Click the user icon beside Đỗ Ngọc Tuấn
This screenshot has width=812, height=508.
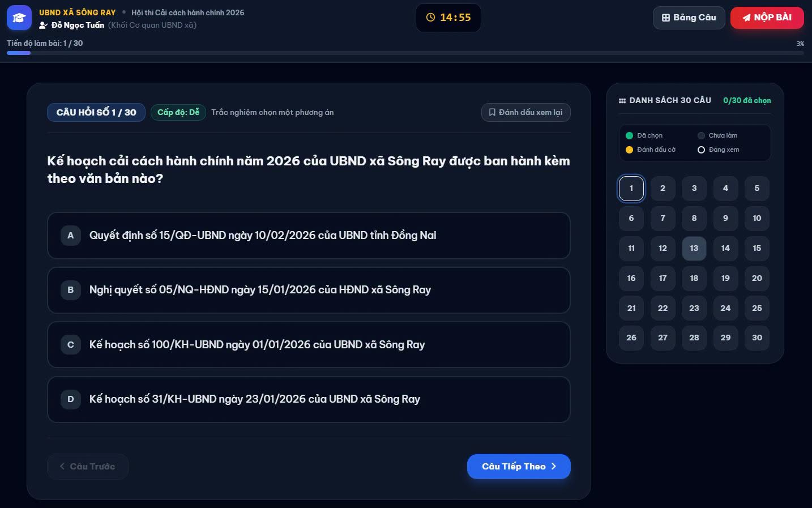tap(43, 25)
